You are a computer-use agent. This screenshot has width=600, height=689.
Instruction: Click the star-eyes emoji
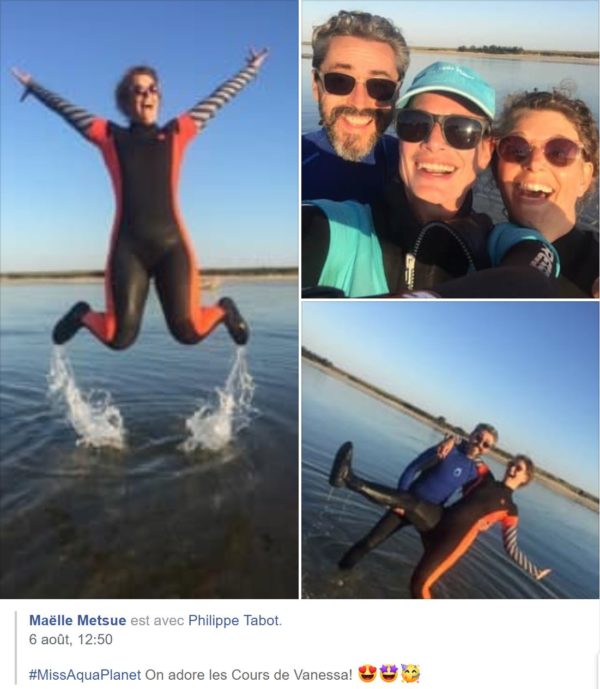pyautogui.click(x=389, y=674)
